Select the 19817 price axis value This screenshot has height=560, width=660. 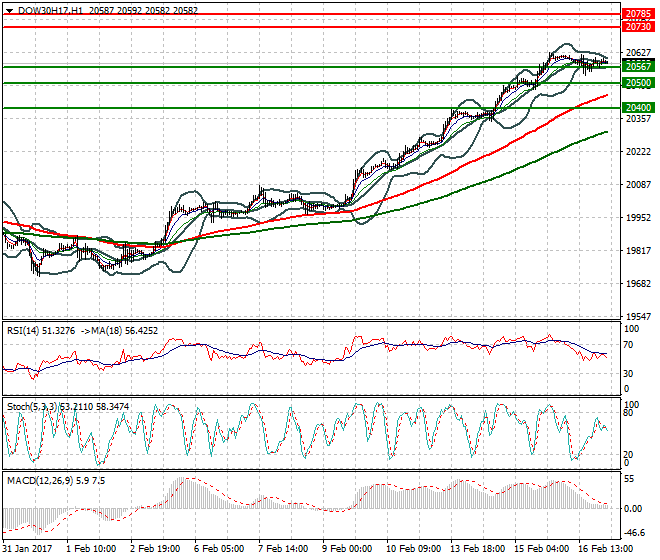tap(638, 251)
